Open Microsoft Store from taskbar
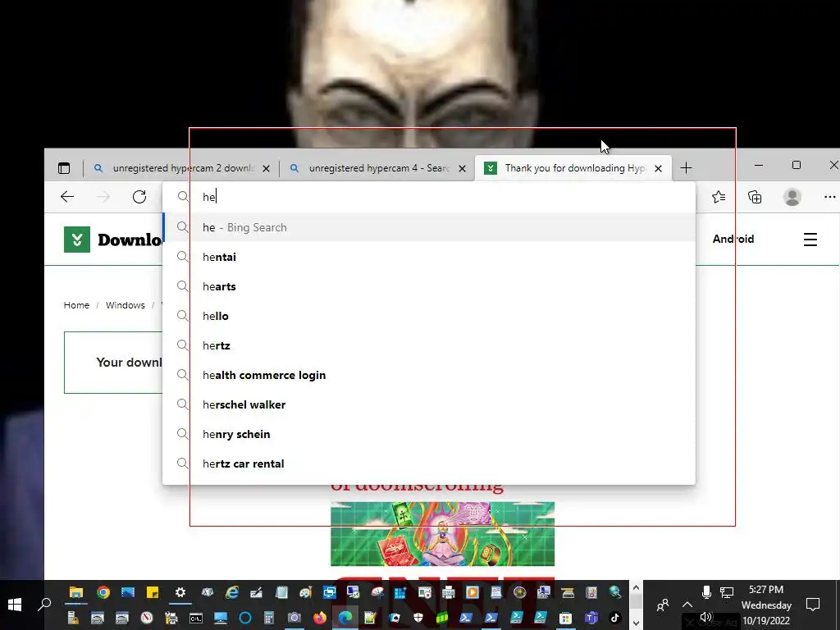 pos(565,618)
